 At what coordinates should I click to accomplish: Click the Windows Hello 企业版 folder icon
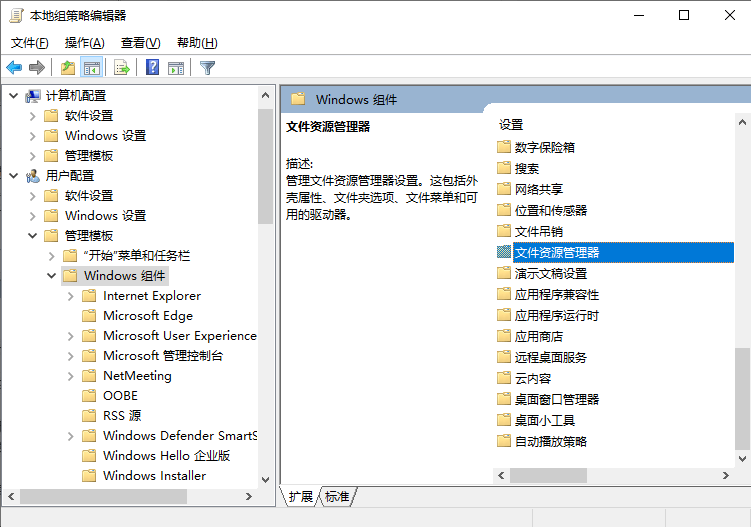(89, 455)
